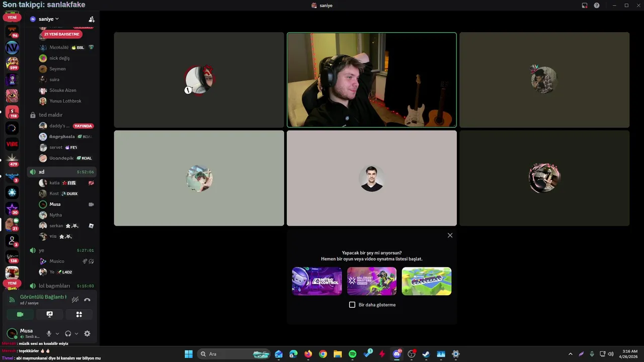Open Windows Start menu
644x362 pixels.
click(189, 354)
